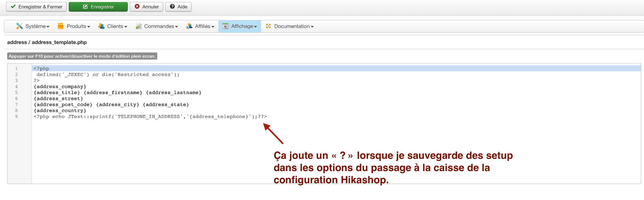
Task: Click the address / address_template.php title
Action: [x=47, y=42]
